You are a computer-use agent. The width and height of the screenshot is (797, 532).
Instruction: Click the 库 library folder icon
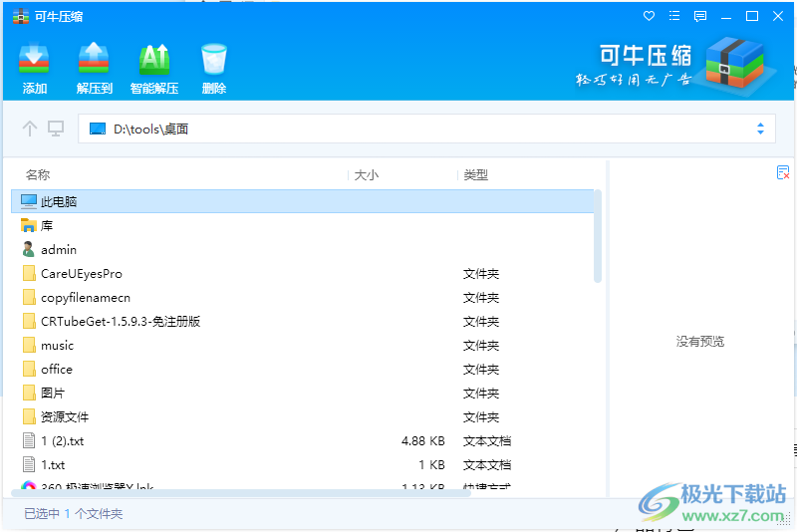[29, 225]
